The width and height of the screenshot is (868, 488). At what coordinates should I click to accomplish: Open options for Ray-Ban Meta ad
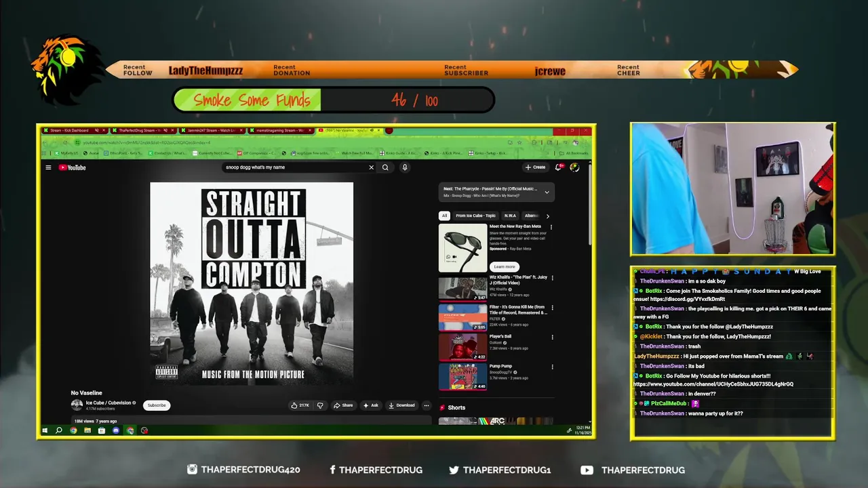pyautogui.click(x=551, y=227)
